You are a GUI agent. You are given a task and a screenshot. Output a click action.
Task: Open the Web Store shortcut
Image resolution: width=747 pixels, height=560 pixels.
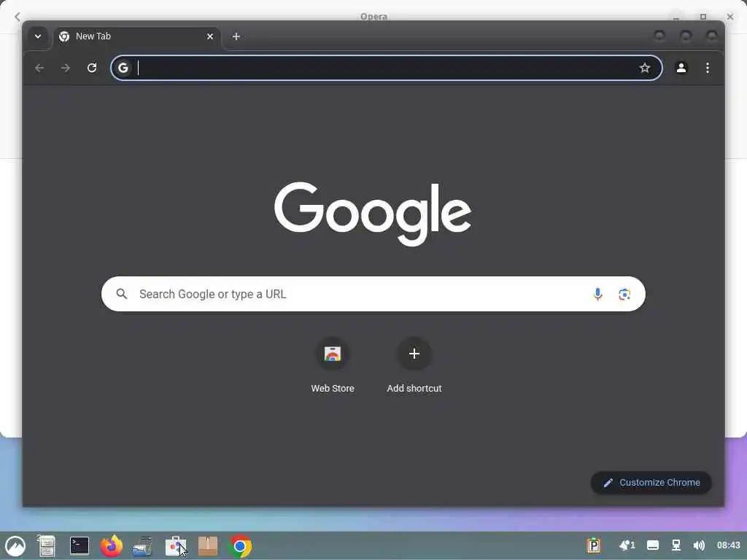(333, 354)
